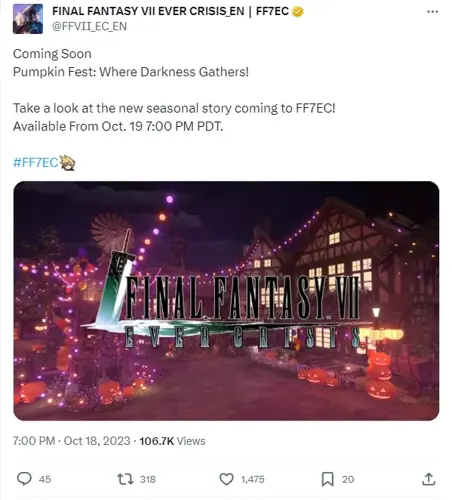Image resolution: width=452 pixels, height=500 pixels.
Task: Click the 20 bookmarks count
Action: (348, 479)
